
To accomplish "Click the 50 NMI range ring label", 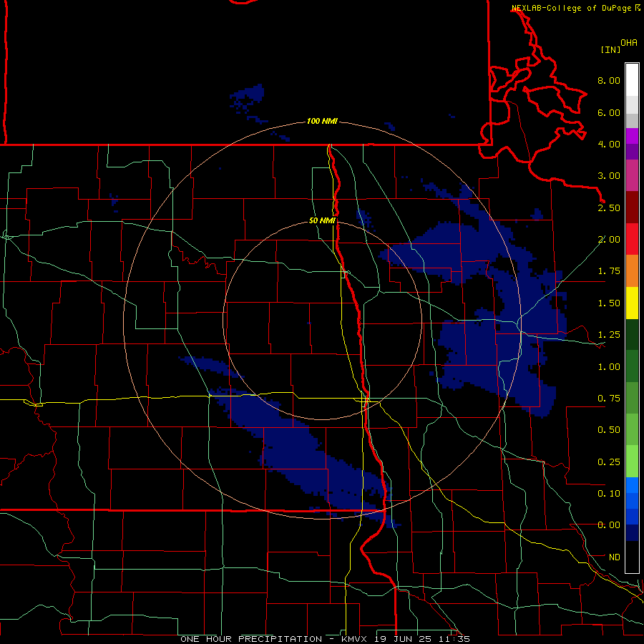I will [322, 221].
